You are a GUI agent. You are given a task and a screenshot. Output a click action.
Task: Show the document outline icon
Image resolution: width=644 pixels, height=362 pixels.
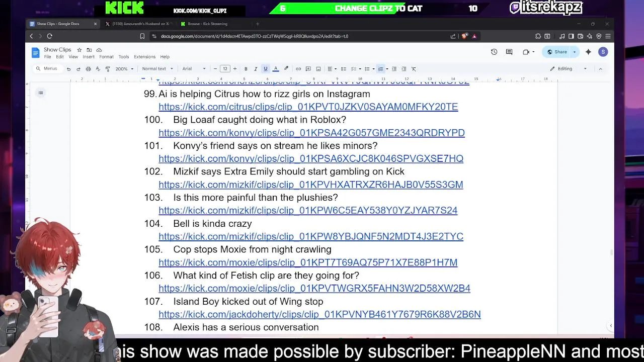click(41, 93)
